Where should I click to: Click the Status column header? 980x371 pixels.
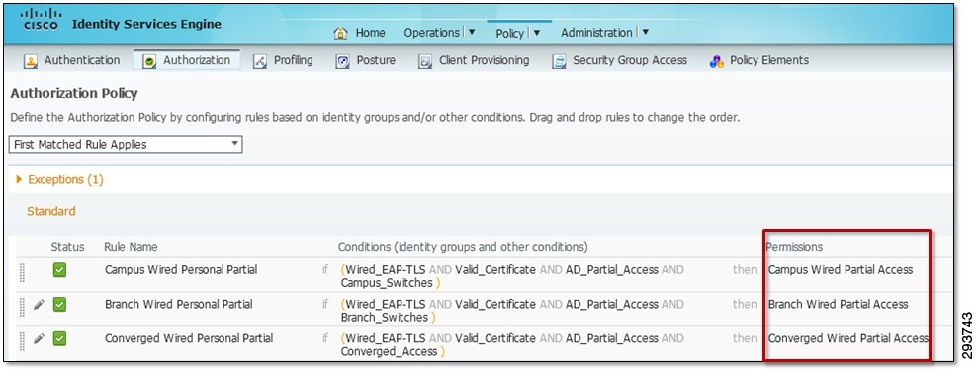[x=67, y=247]
